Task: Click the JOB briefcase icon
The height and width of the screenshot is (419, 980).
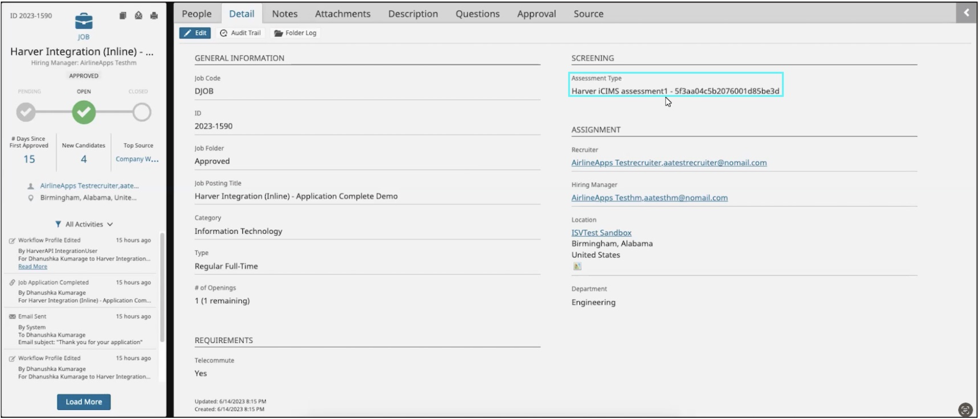Action: pyautogui.click(x=83, y=21)
